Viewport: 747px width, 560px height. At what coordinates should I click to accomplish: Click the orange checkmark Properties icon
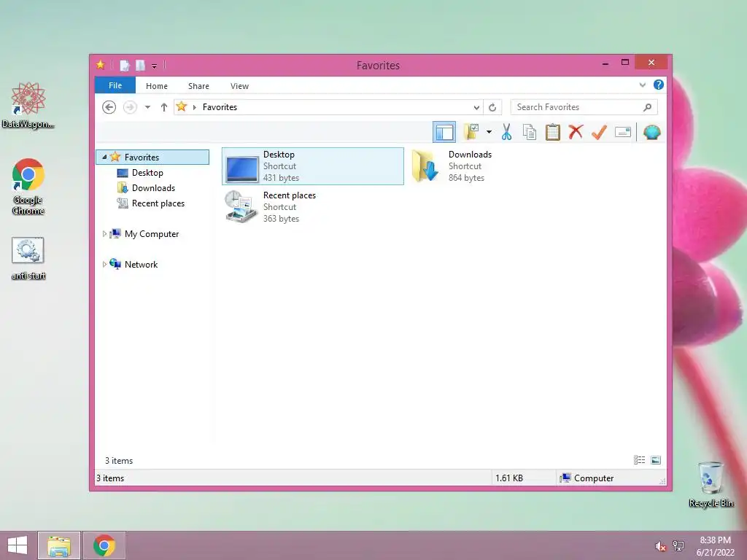click(599, 132)
